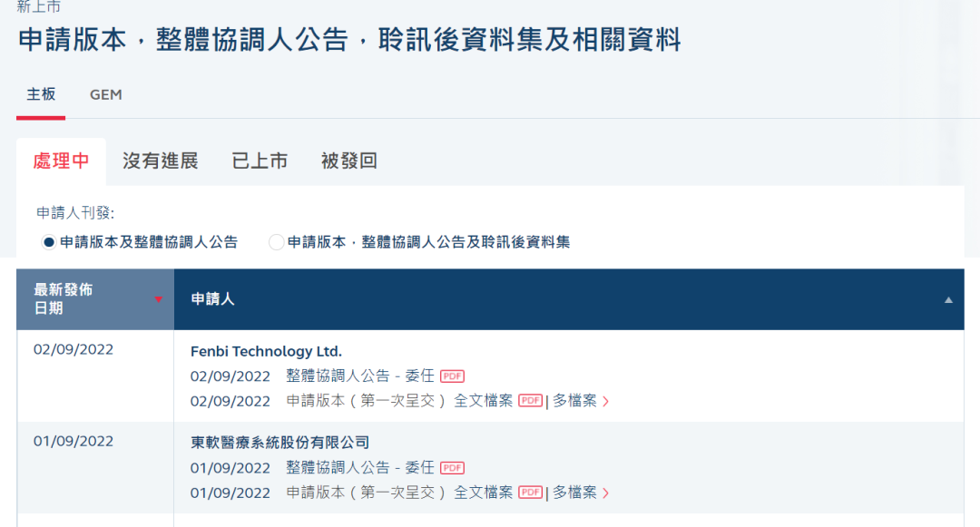This screenshot has height=527, width=980.
Task: Open Fenbi Technology 全文檔案 PDF icon
Action: pos(530,401)
